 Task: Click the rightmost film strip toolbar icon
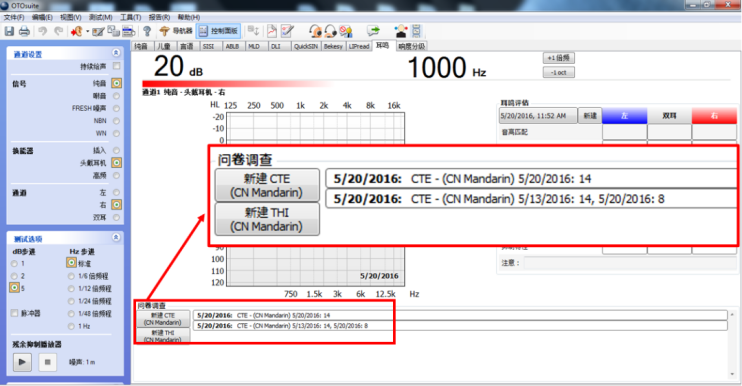point(416,31)
